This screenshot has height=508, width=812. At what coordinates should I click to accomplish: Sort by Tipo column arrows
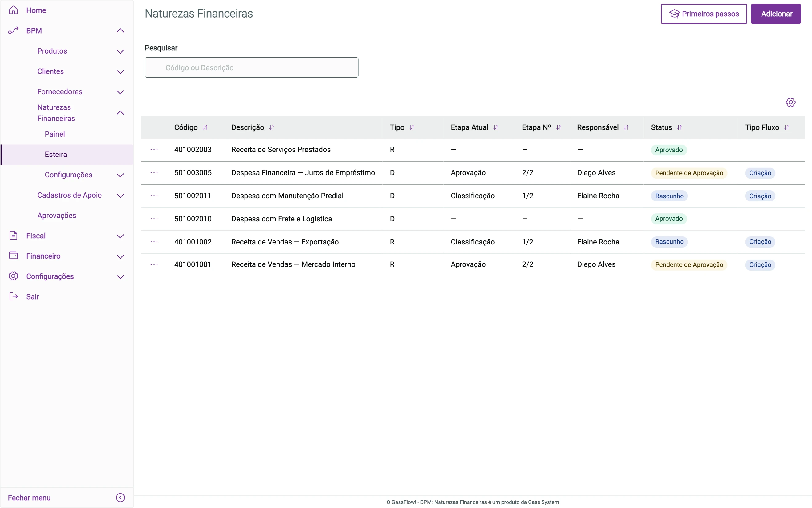click(x=412, y=128)
